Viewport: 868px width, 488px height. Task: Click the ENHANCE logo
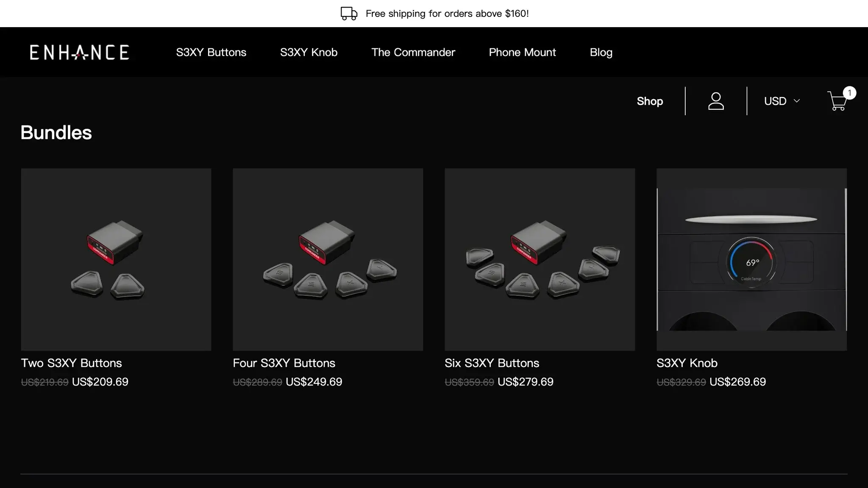(x=79, y=53)
